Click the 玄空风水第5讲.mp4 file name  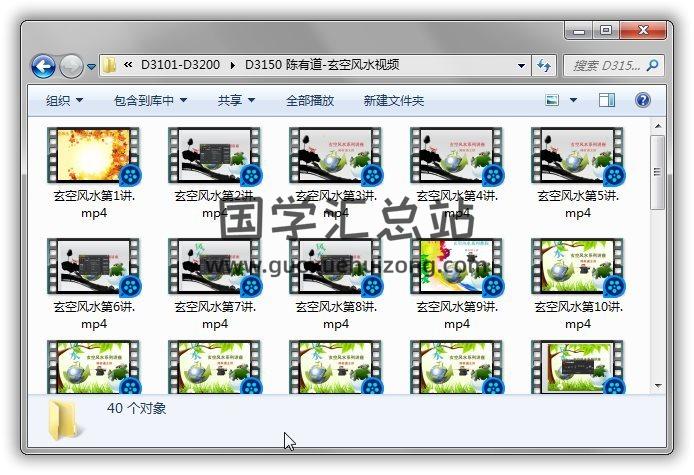(x=578, y=204)
